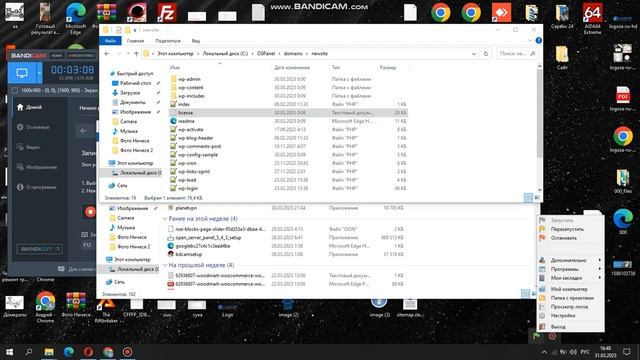Click the Bandicam screen recording mode button
The image size is (640, 360).
[22, 73]
